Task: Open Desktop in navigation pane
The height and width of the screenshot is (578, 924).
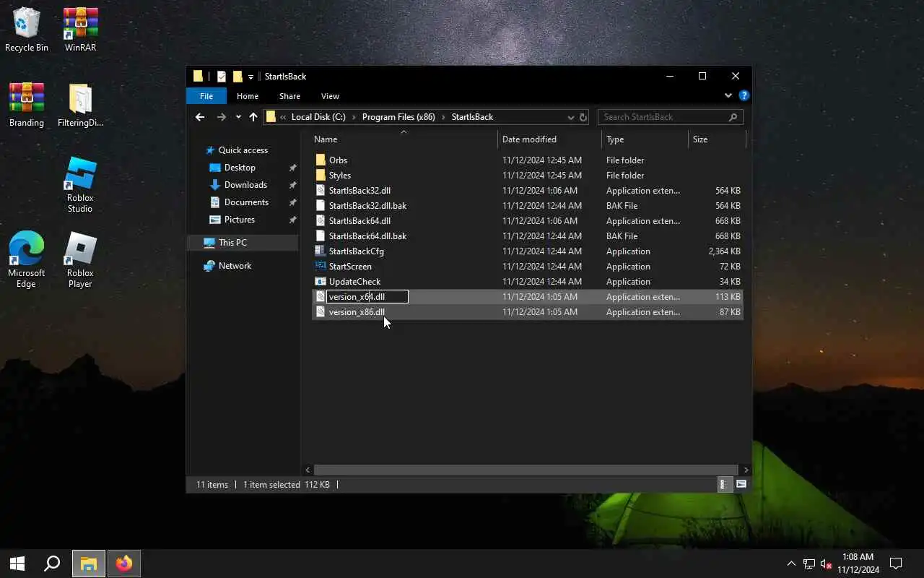Action: click(240, 168)
